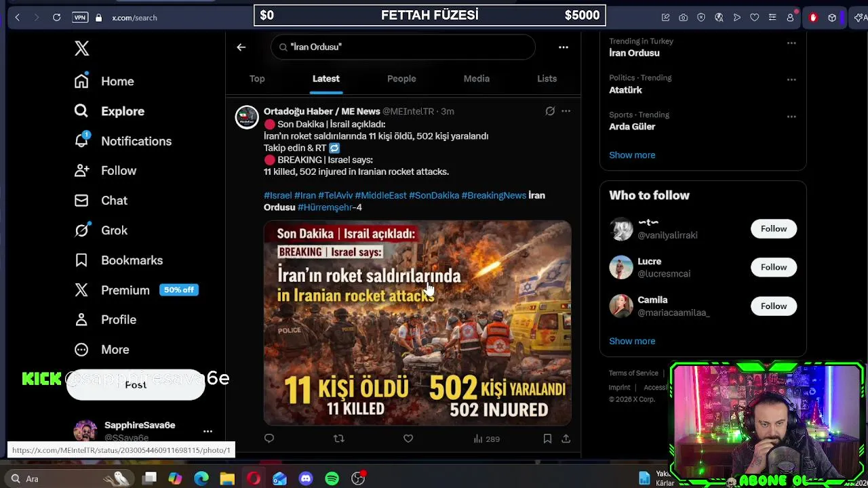Toggle the VPN badge in address bar
Screen dimensions: 868x488
pos(80,18)
